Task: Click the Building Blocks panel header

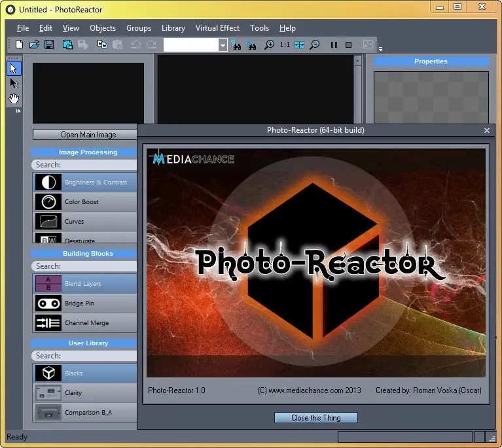Action: [x=84, y=254]
